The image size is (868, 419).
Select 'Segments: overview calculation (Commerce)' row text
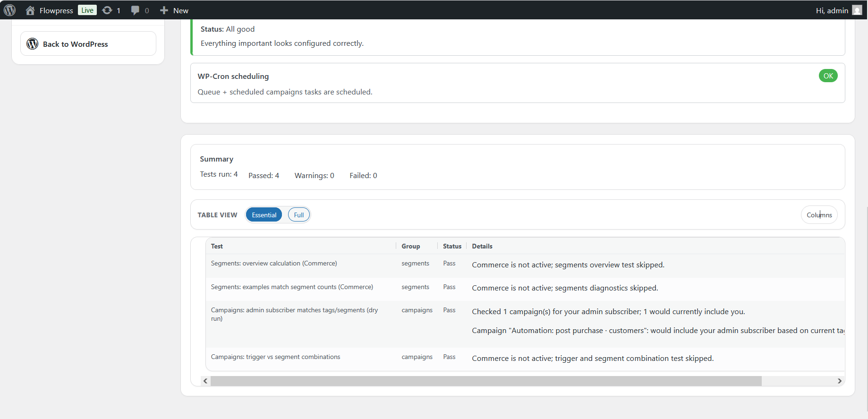tap(274, 263)
